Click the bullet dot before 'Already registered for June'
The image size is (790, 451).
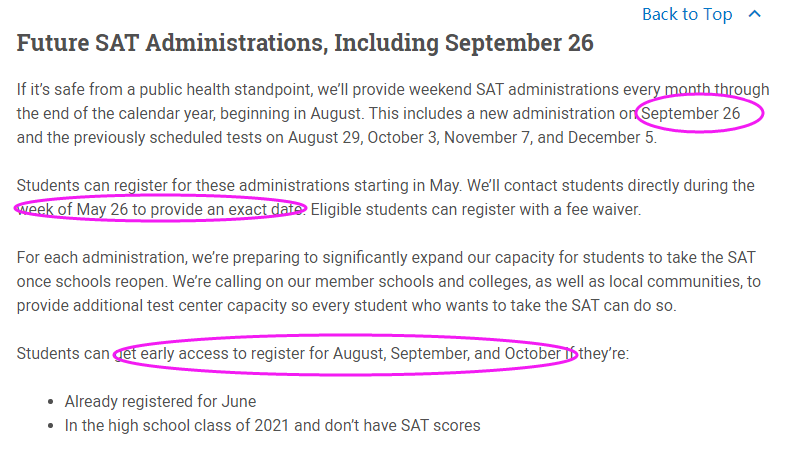click(51, 402)
